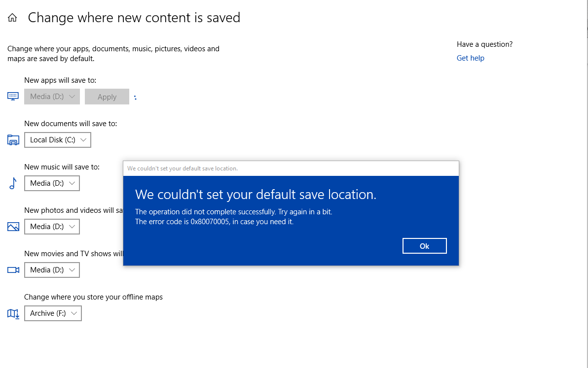The image size is (588, 368).
Task: Click the 'New apps will save to:' label
Action: tap(60, 80)
